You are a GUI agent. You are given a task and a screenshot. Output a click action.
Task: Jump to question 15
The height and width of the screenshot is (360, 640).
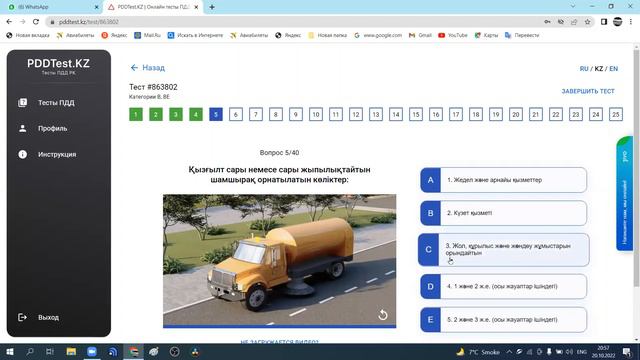tap(416, 115)
